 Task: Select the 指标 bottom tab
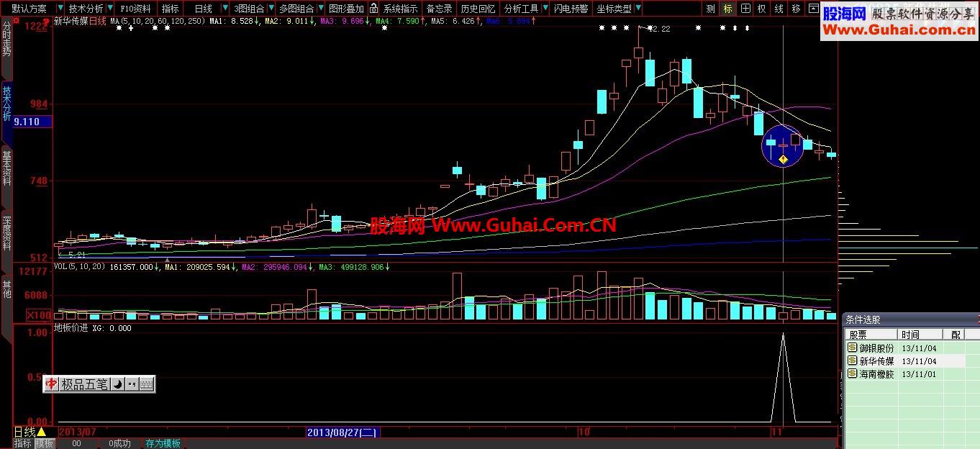pos(23,443)
